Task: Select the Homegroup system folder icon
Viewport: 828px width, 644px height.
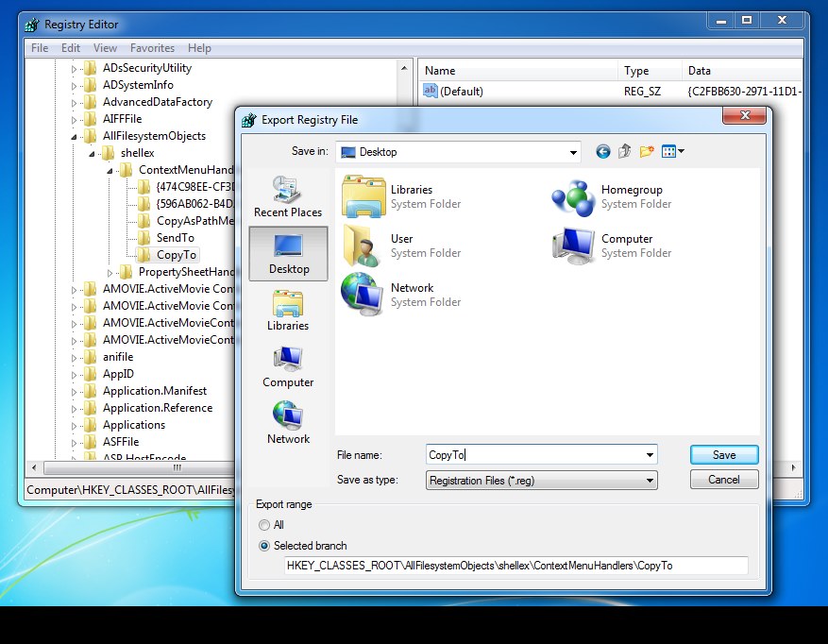Action: point(573,197)
